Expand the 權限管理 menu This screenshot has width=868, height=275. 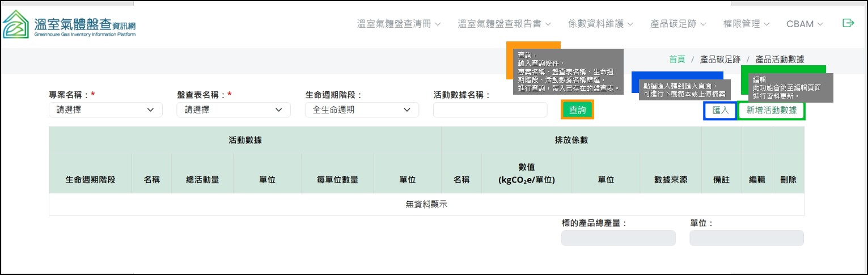coord(746,24)
